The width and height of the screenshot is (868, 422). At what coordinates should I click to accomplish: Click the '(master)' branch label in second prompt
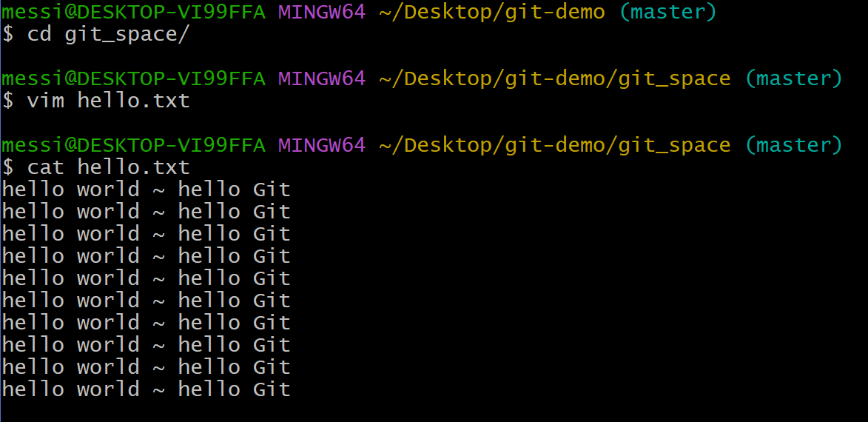click(x=793, y=78)
